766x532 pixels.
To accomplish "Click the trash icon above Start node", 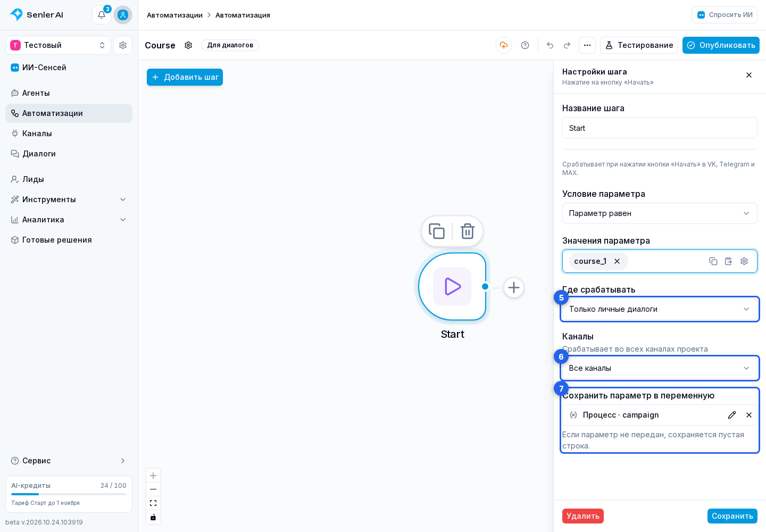I will pos(468,231).
